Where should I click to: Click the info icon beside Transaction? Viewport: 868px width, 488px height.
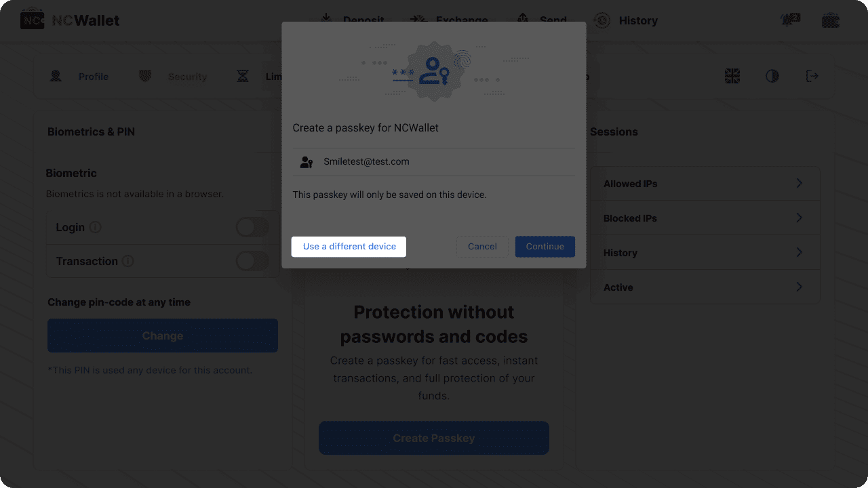127,261
